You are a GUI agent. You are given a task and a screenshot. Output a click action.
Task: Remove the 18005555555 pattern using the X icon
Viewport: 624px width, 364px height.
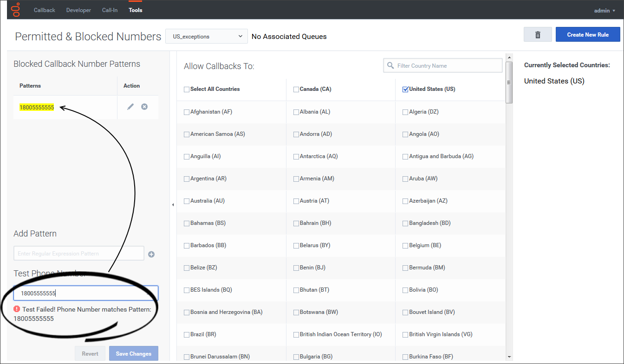pyautogui.click(x=144, y=106)
